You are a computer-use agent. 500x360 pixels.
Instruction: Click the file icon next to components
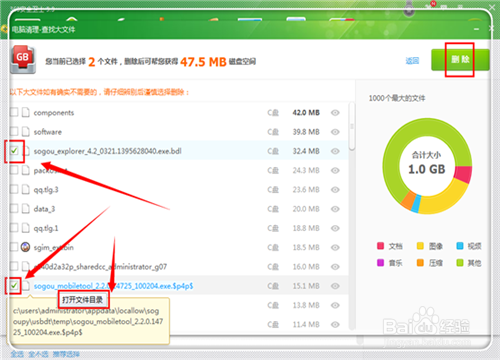click(x=26, y=113)
